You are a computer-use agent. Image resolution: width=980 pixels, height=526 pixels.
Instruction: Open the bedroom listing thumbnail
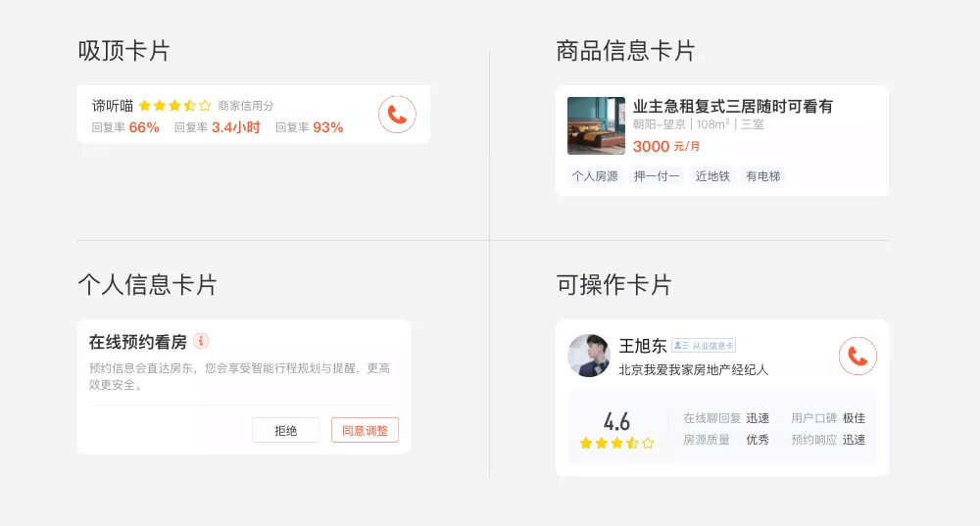pos(596,125)
